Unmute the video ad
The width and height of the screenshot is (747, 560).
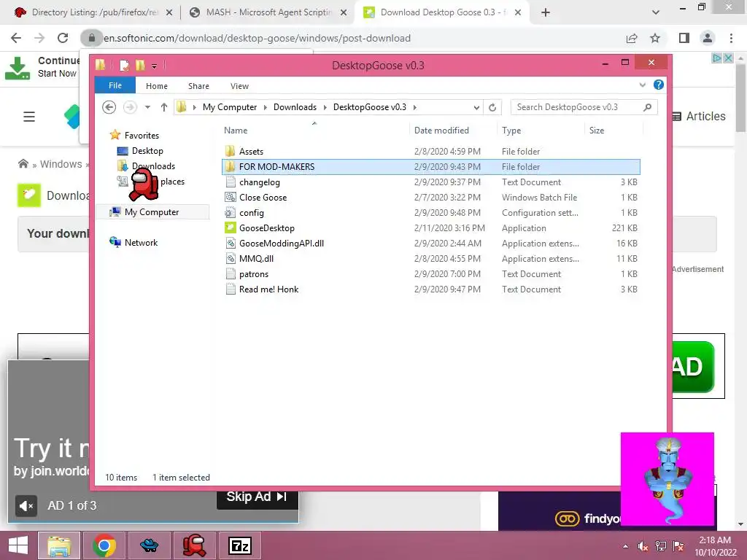tap(26, 506)
